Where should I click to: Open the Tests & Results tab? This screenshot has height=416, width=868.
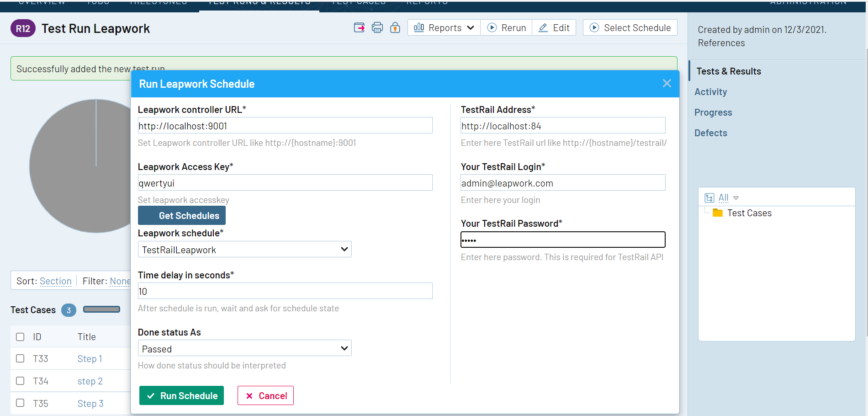[729, 71]
